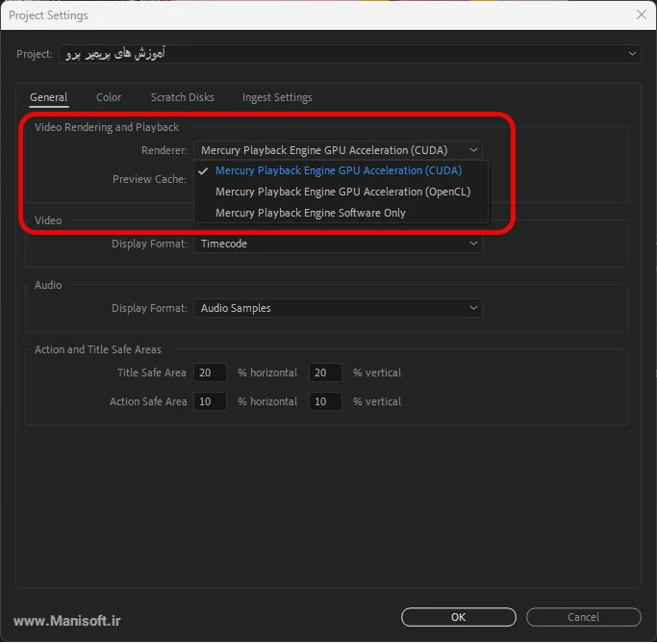
Task: Click Title Safe Area vertical field
Action: click(325, 374)
